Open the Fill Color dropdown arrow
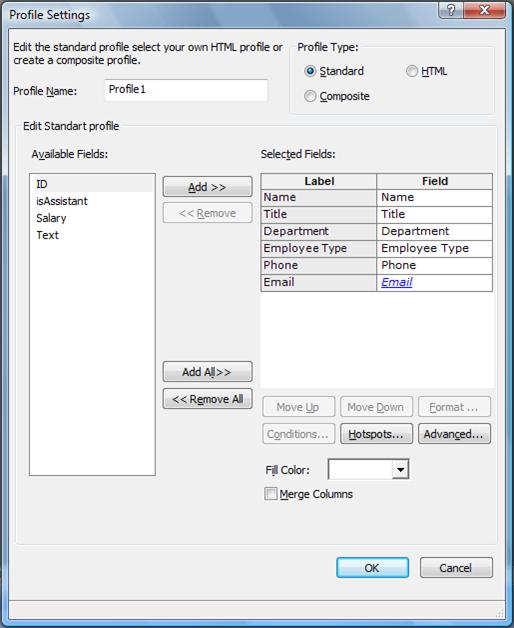The width and height of the screenshot is (514, 628). click(400, 469)
